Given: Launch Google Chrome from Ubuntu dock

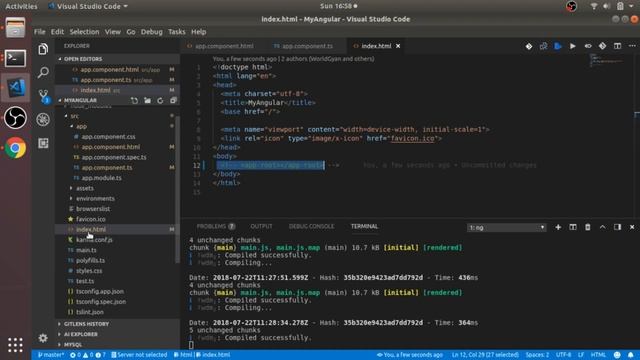Looking at the screenshot, I should pyautogui.click(x=15, y=148).
